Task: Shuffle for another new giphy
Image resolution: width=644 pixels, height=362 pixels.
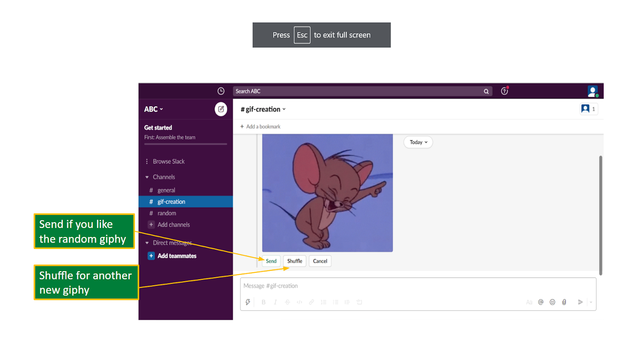Action: tap(294, 261)
